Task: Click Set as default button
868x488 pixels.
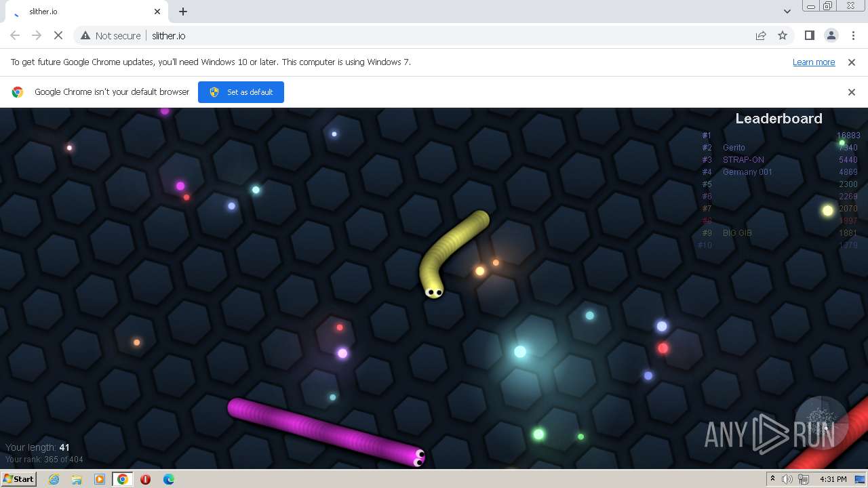Action: tap(241, 92)
